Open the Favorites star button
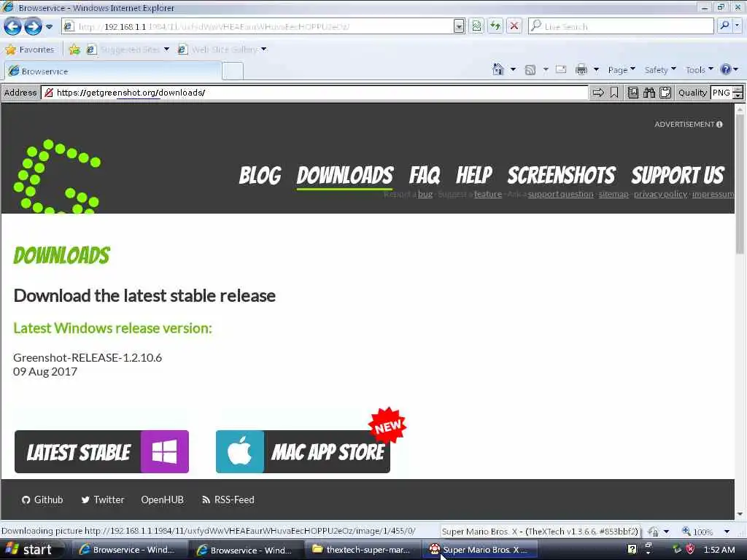The height and width of the screenshot is (560, 747). pyautogui.click(x=29, y=49)
